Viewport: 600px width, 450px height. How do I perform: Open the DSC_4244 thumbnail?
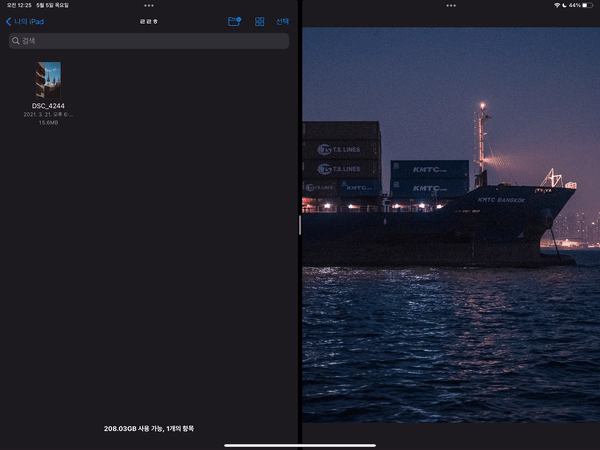click(48, 80)
